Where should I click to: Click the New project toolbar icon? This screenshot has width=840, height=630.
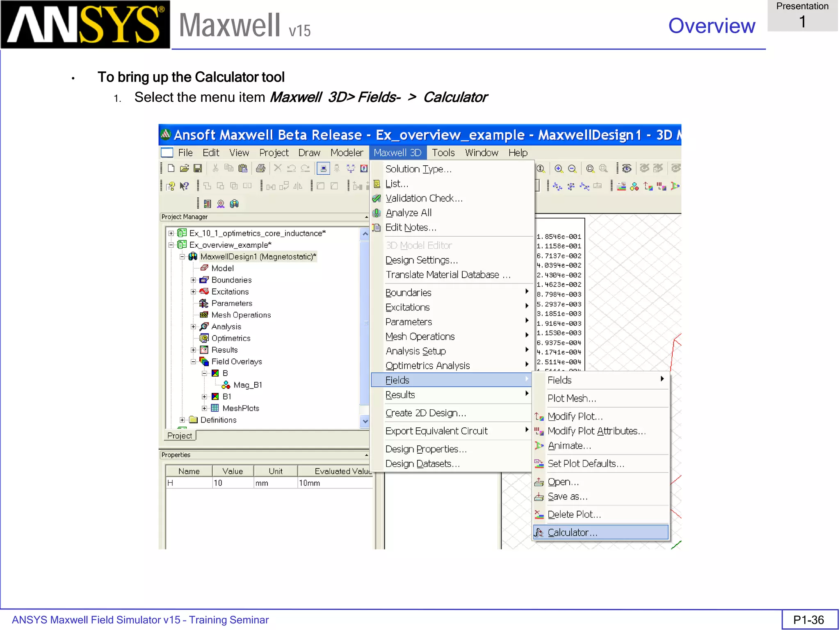point(171,168)
